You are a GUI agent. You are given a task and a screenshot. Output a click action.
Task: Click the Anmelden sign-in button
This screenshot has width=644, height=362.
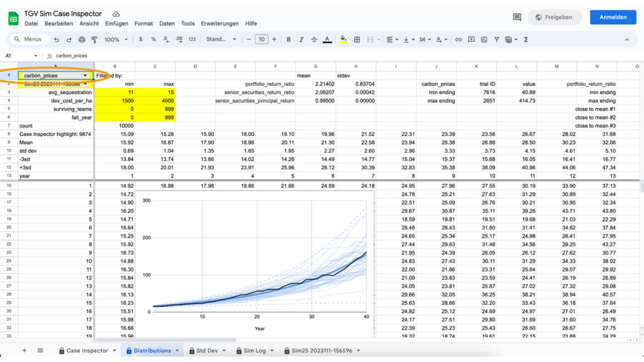click(613, 17)
